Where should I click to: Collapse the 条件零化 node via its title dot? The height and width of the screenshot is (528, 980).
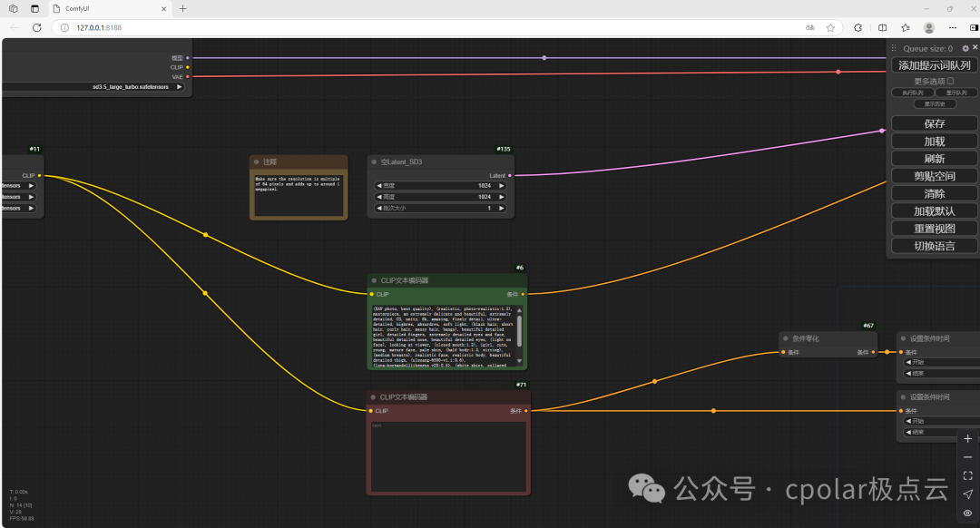784,338
